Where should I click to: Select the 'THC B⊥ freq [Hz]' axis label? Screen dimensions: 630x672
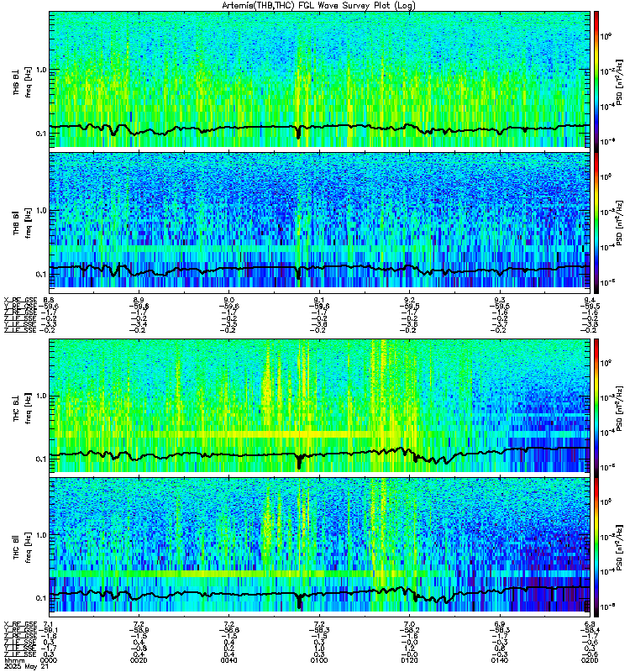(23, 407)
